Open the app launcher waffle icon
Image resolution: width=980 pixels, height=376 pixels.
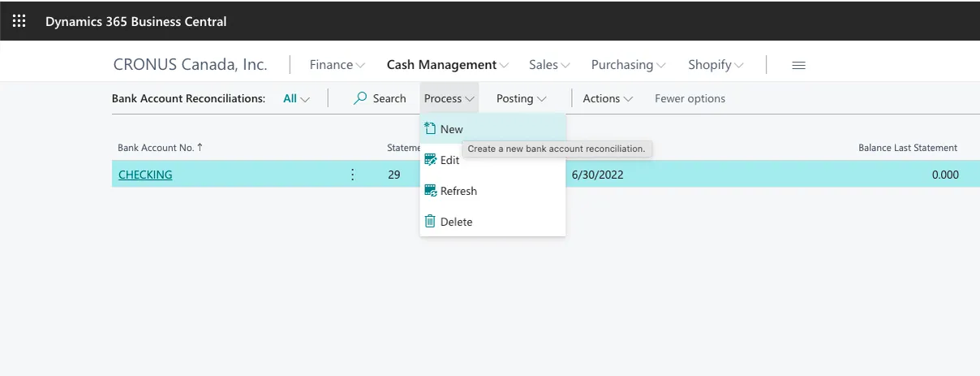click(19, 21)
